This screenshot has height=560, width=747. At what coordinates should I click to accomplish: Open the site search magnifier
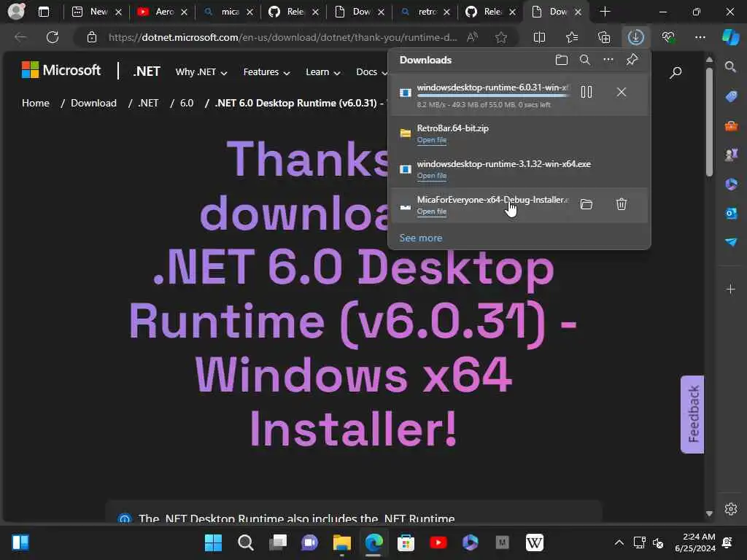click(676, 72)
